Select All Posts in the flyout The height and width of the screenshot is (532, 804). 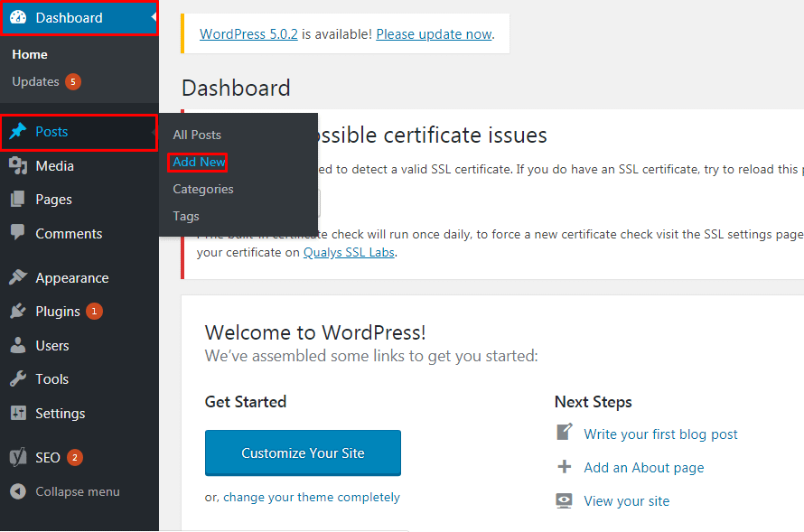197,135
